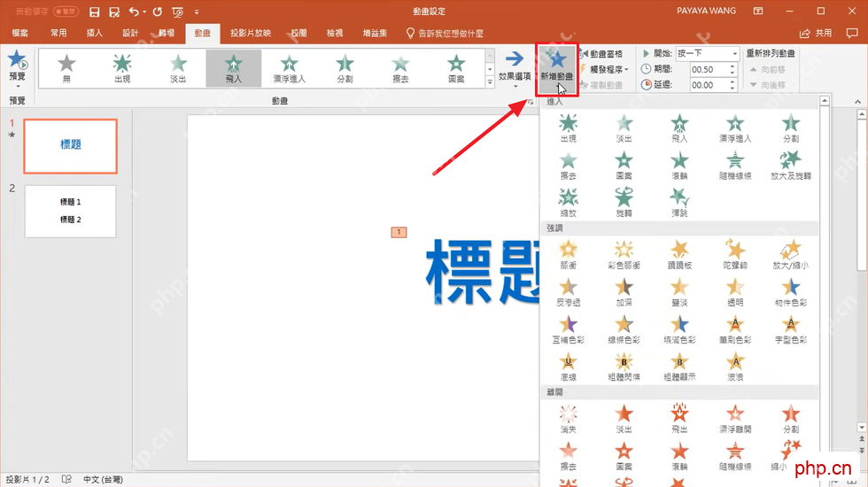Click the Undo arrow icon
The width and height of the screenshot is (868, 487).
tap(134, 12)
